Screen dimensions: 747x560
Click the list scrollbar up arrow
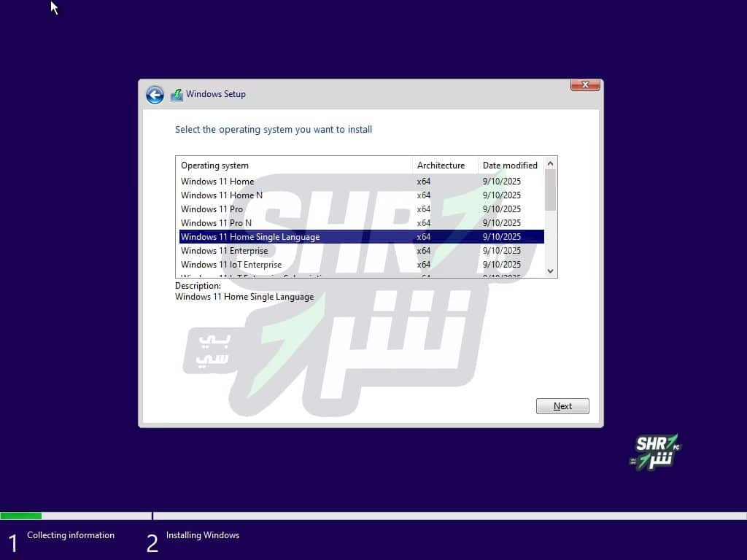click(551, 163)
